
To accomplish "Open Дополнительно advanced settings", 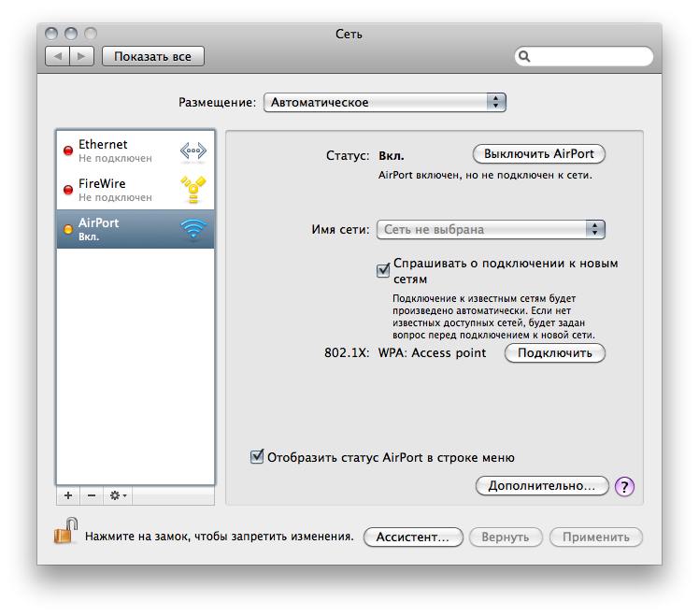I will 542,486.
